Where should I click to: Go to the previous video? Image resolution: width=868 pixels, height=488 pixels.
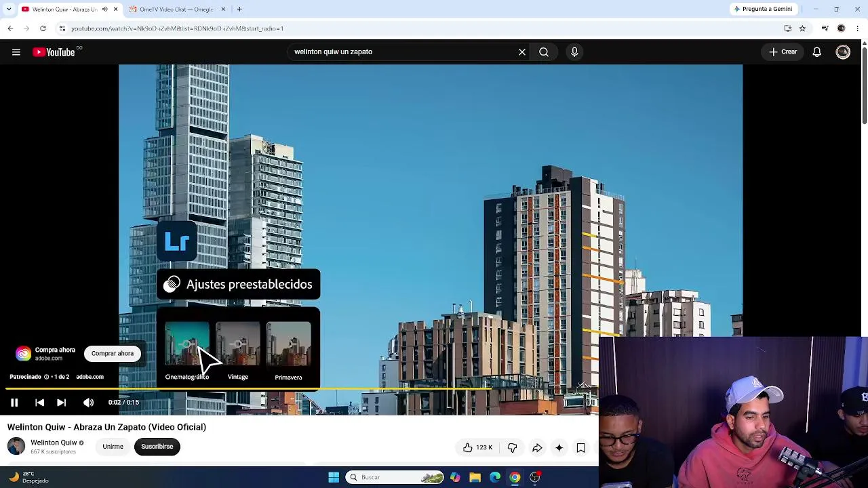pyautogui.click(x=39, y=403)
